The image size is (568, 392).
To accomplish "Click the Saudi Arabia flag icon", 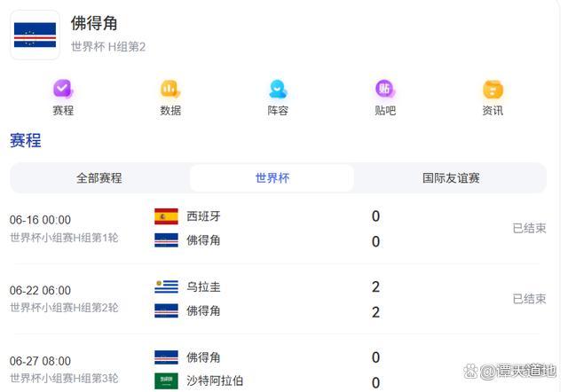I will coord(166,380).
